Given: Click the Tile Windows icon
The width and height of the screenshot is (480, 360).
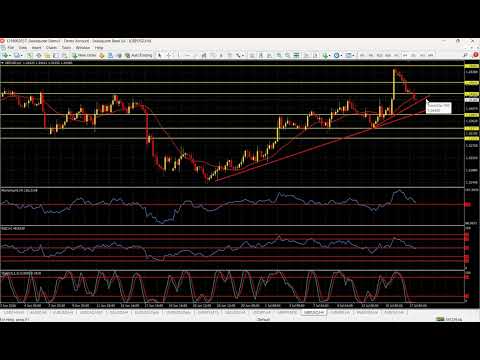Looking at the screenshot, I should tap(296, 55).
